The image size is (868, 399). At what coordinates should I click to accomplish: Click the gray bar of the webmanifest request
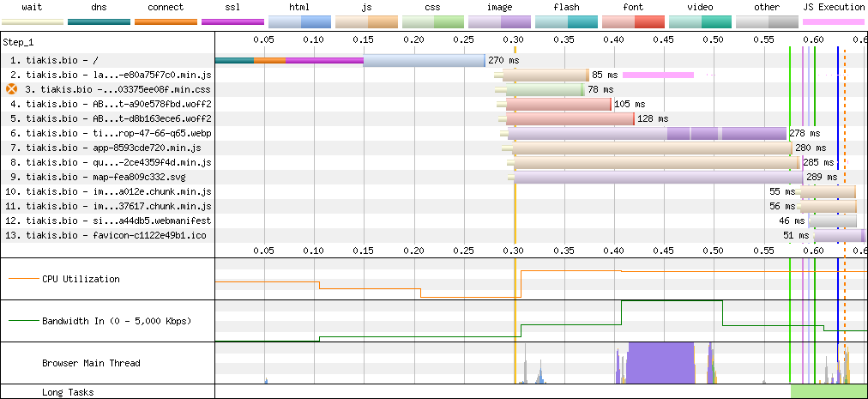[x=833, y=221]
